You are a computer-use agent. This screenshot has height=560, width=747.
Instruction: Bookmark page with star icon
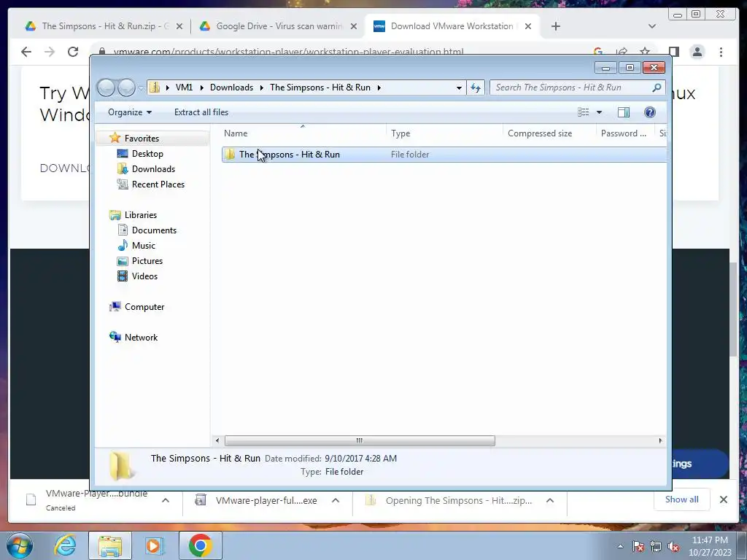(x=645, y=50)
